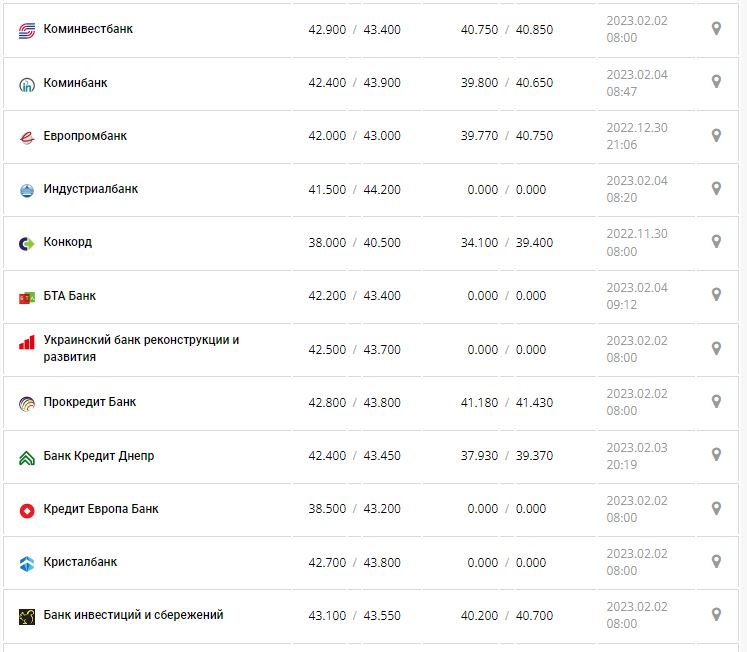The height and width of the screenshot is (652, 747).
Task: Click the Кредит Европа Банк logo
Action: (x=27, y=510)
